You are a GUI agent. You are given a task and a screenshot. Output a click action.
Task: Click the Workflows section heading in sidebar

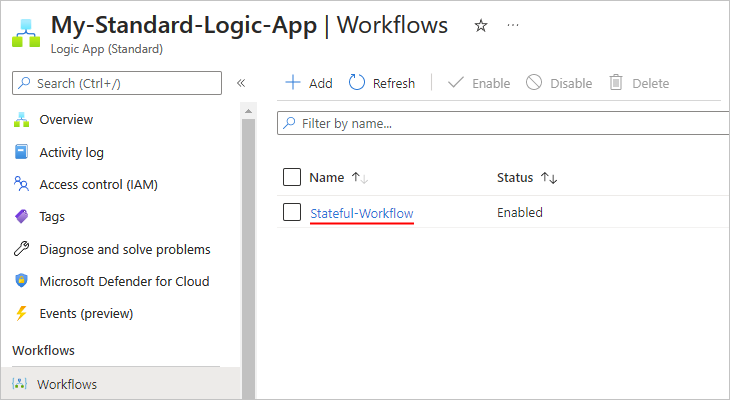click(43, 350)
